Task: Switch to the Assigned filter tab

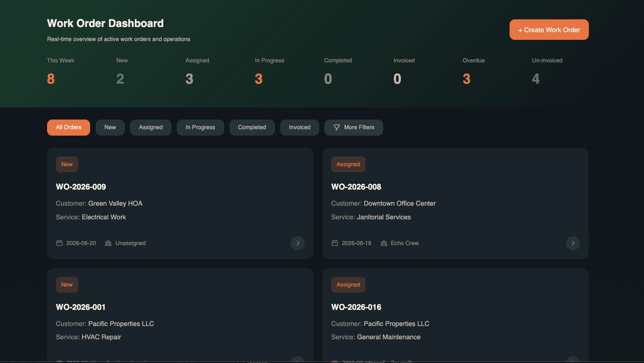Action: coord(151,128)
